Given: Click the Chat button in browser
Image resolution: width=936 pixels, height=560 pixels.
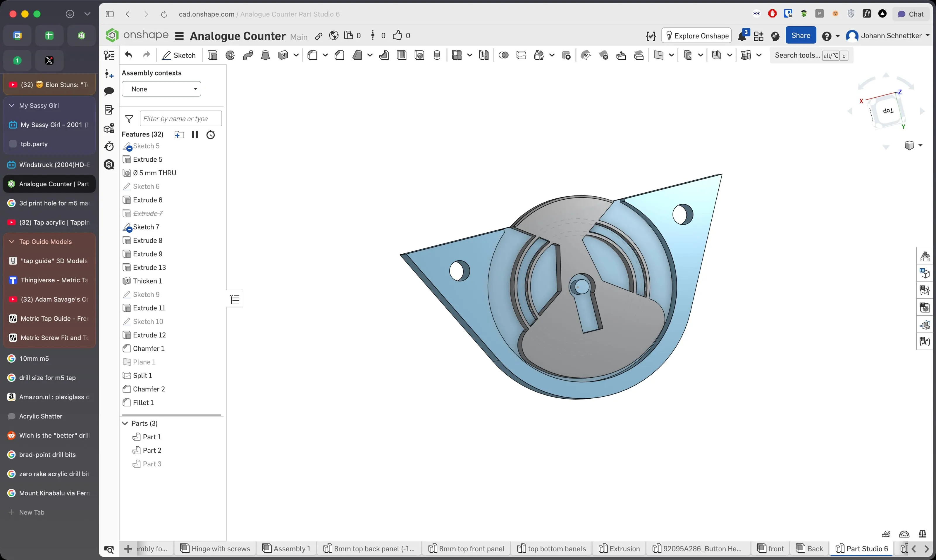Looking at the screenshot, I should click(x=910, y=14).
